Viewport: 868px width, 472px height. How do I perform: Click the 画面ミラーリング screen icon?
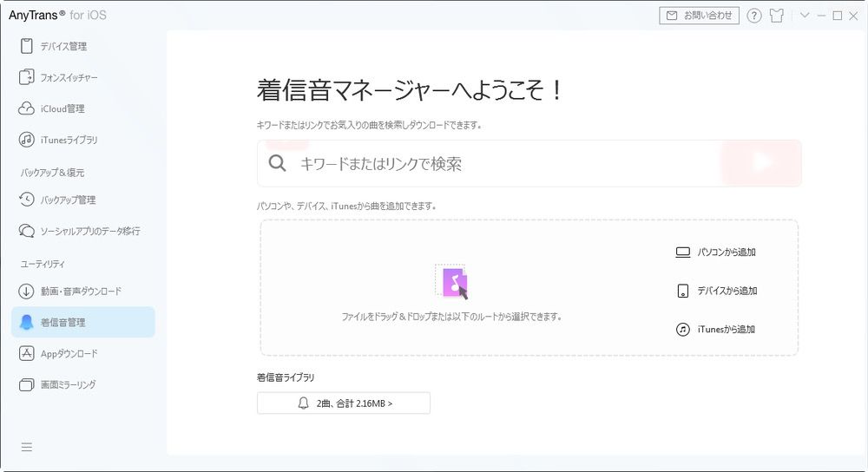[x=26, y=384]
